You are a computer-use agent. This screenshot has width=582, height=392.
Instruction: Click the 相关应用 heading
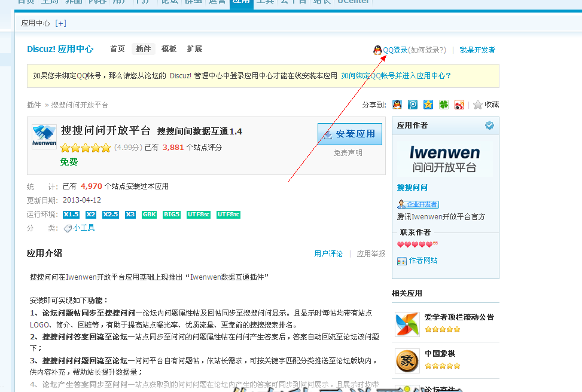[407, 293]
